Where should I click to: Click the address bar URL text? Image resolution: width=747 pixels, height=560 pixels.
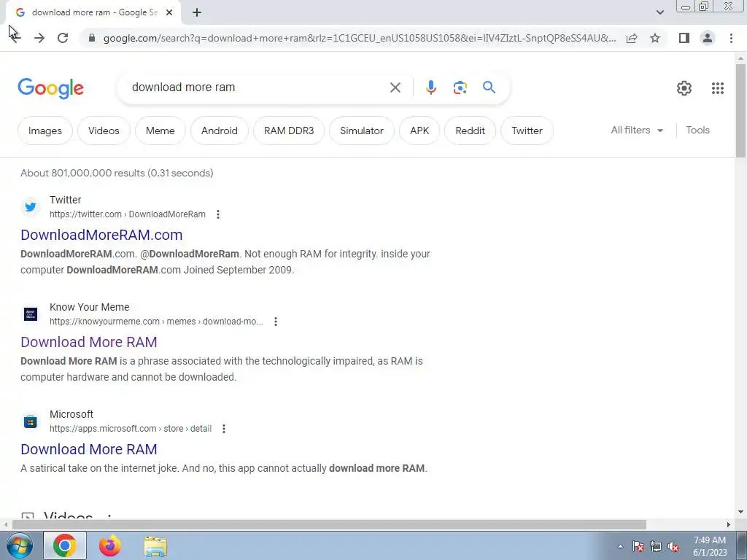click(360, 38)
